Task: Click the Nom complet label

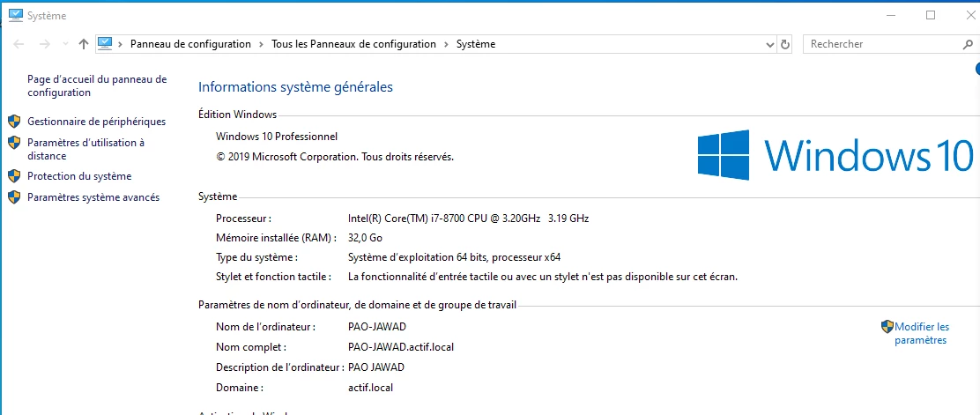Action: 251,347
